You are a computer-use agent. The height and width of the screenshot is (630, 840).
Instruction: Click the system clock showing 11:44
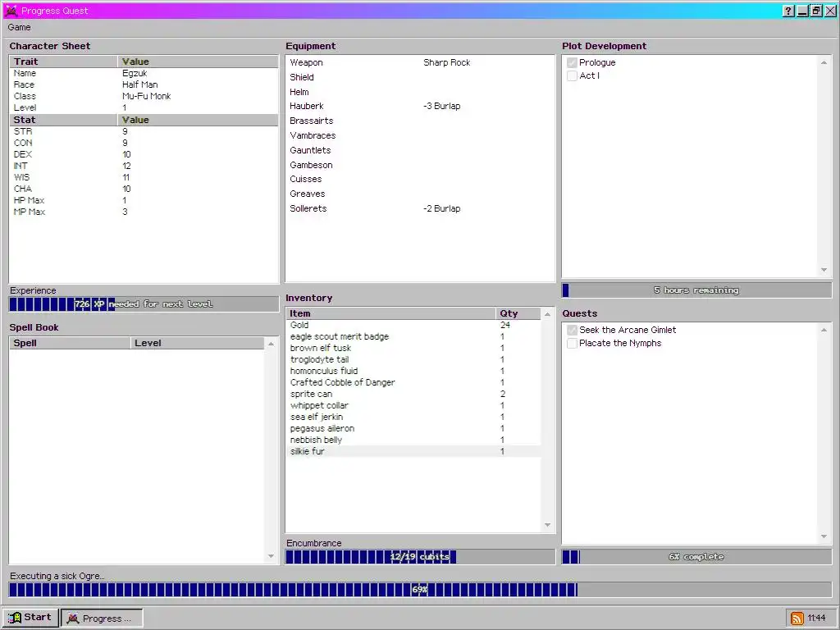pos(816,619)
